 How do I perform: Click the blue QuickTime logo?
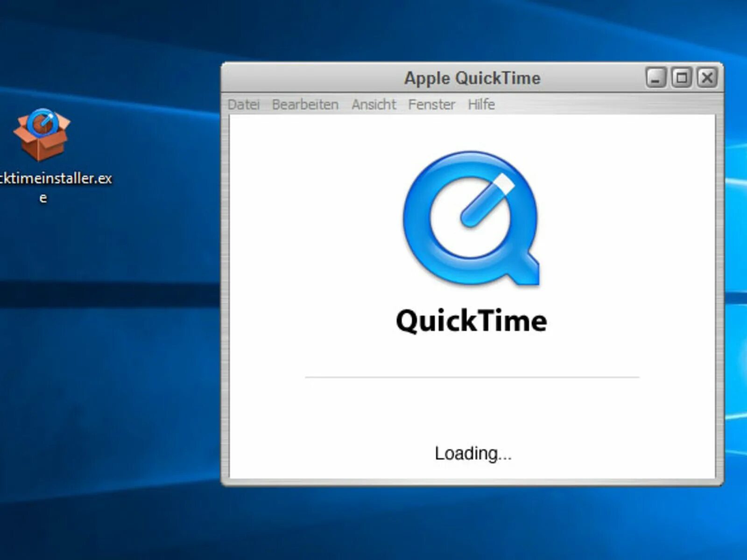pos(472,218)
